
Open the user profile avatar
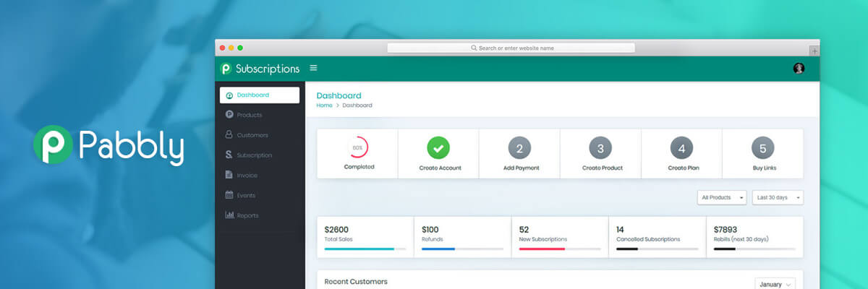coord(799,68)
